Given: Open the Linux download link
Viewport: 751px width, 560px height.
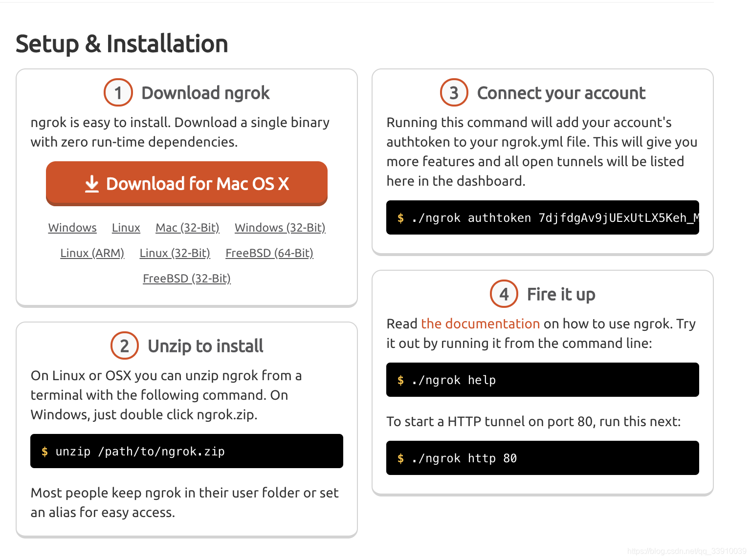Looking at the screenshot, I should click(126, 228).
